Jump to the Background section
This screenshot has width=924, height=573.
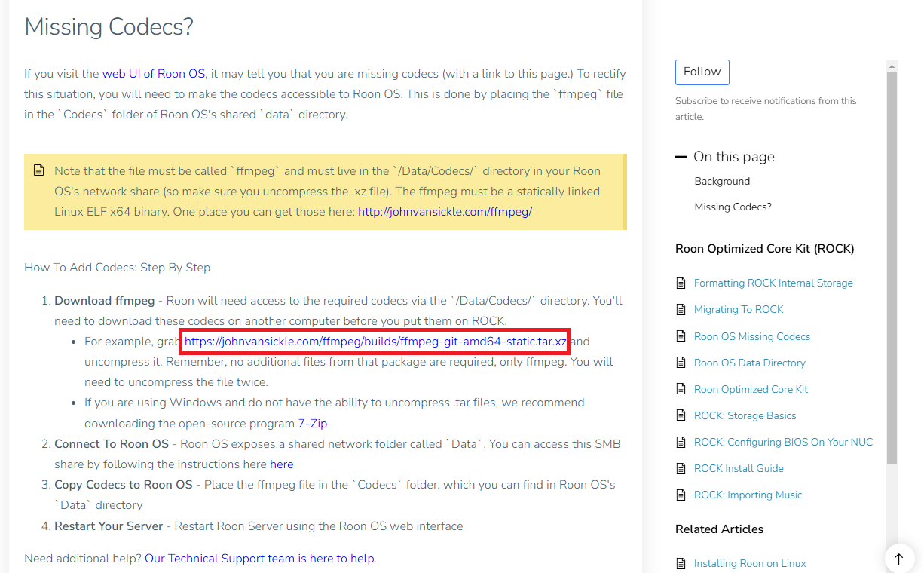(x=722, y=182)
